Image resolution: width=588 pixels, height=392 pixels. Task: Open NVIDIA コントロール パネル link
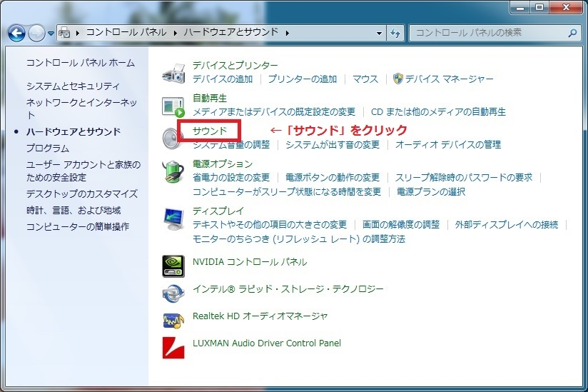click(250, 262)
